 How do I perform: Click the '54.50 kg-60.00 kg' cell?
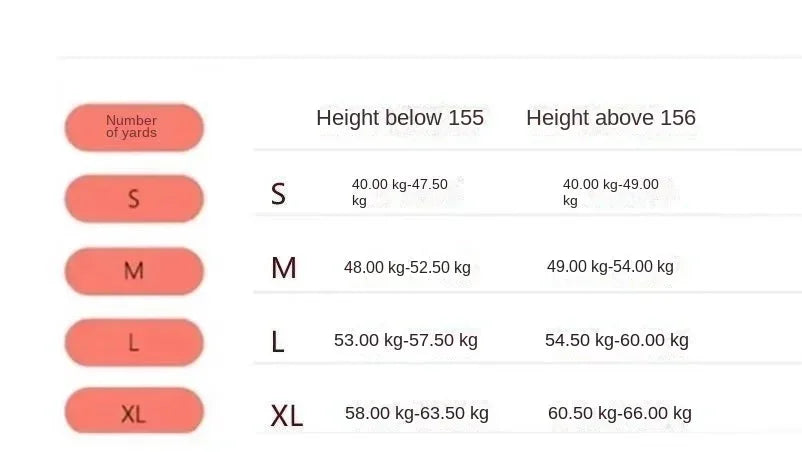pos(617,341)
